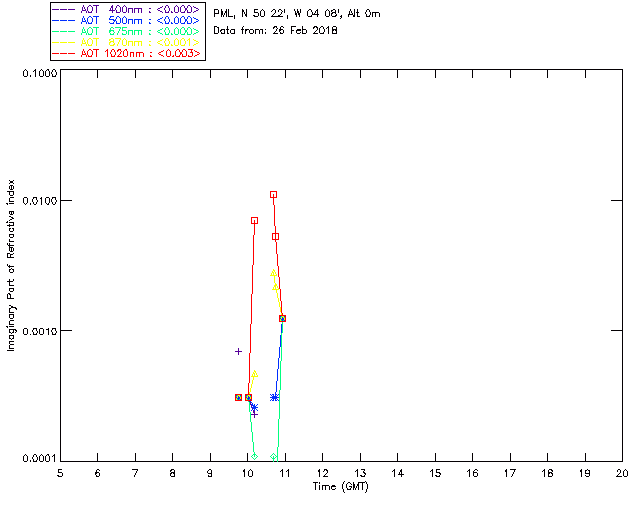Image resolution: width=640 pixels, height=512 pixels.
Task: Click the x-axis tick label 5
Action: [60, 473]
